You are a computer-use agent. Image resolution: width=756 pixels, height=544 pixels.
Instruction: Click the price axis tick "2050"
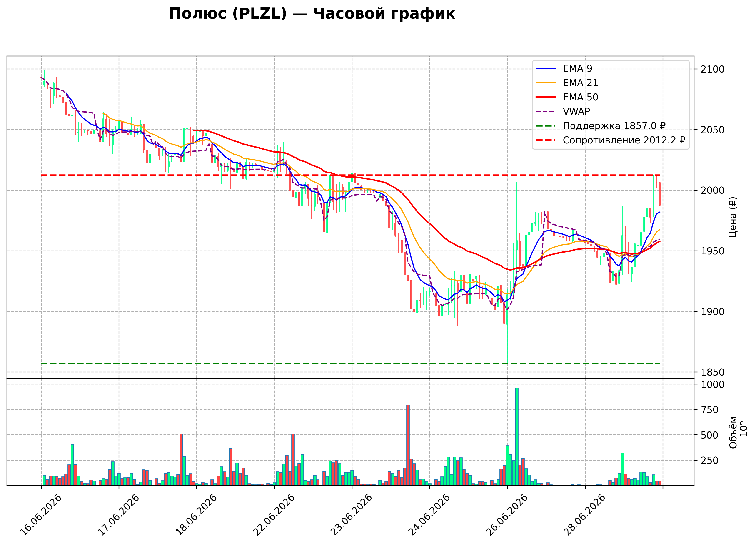pyautogui.click(x=712, y=130)
